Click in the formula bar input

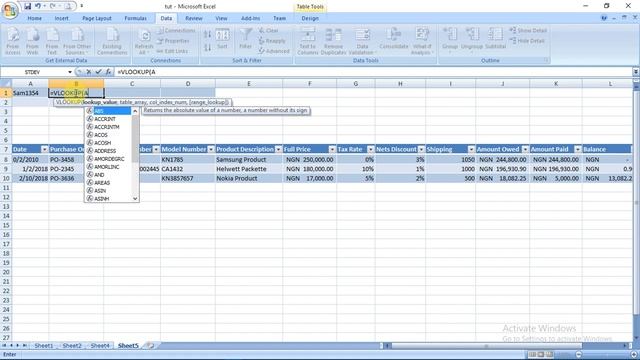click(373, 72)
